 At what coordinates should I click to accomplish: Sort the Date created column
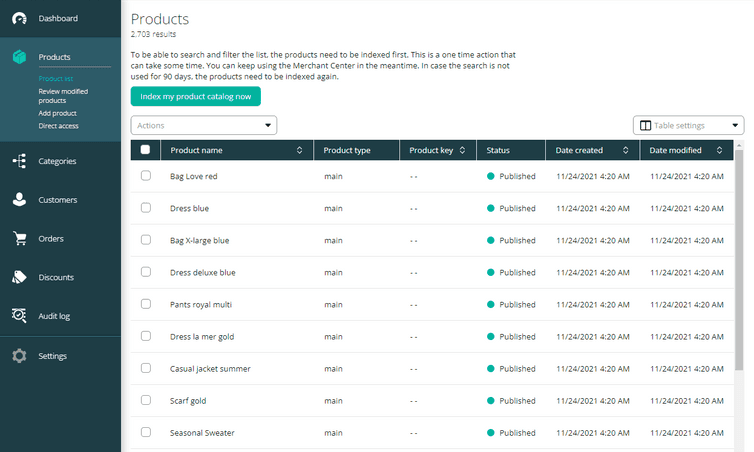tap(625, 151)
